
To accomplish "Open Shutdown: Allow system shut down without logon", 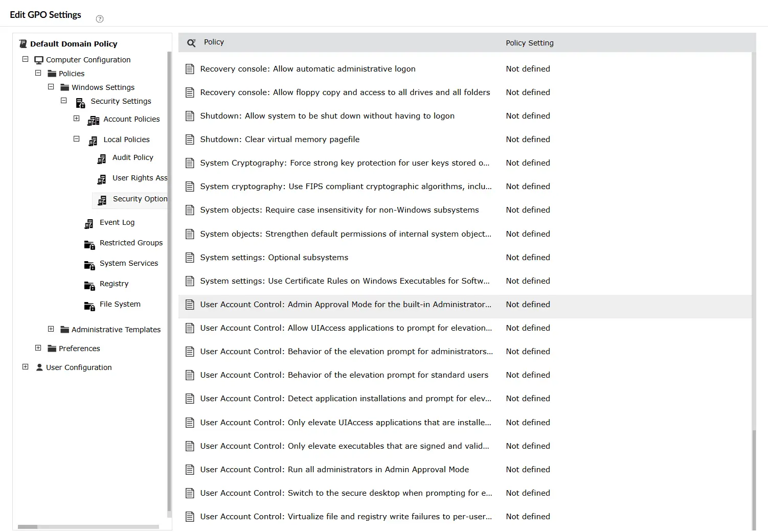I will pyautogui.click(x=327, y=116).
